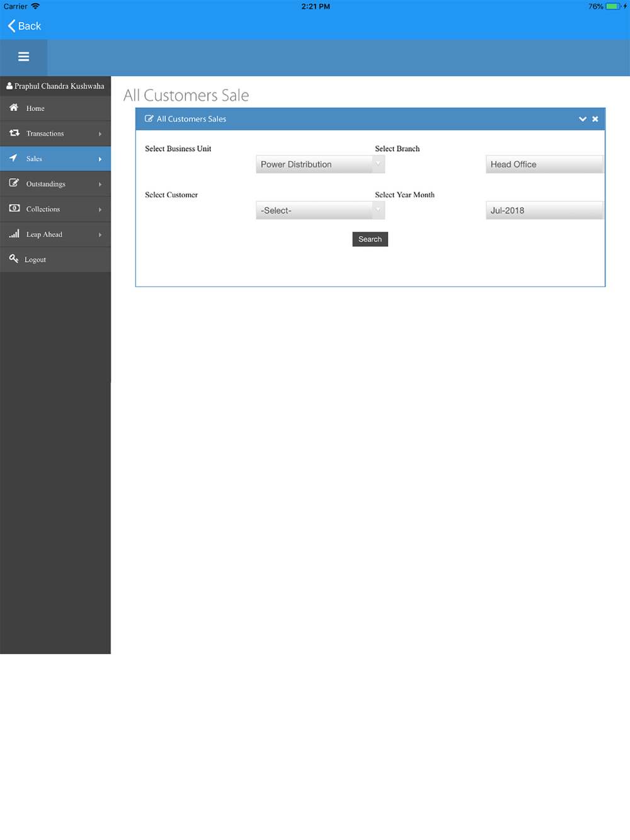Screen dimensions: 630x840
Task: Click the Praphul Chandra Kushwaha user name
Action: click(59, 86)
